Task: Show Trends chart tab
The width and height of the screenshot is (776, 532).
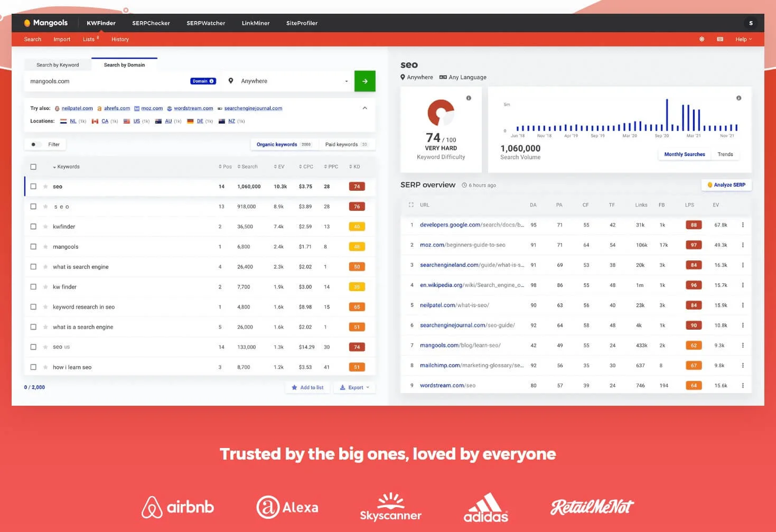Action: [x=725, y=154]
